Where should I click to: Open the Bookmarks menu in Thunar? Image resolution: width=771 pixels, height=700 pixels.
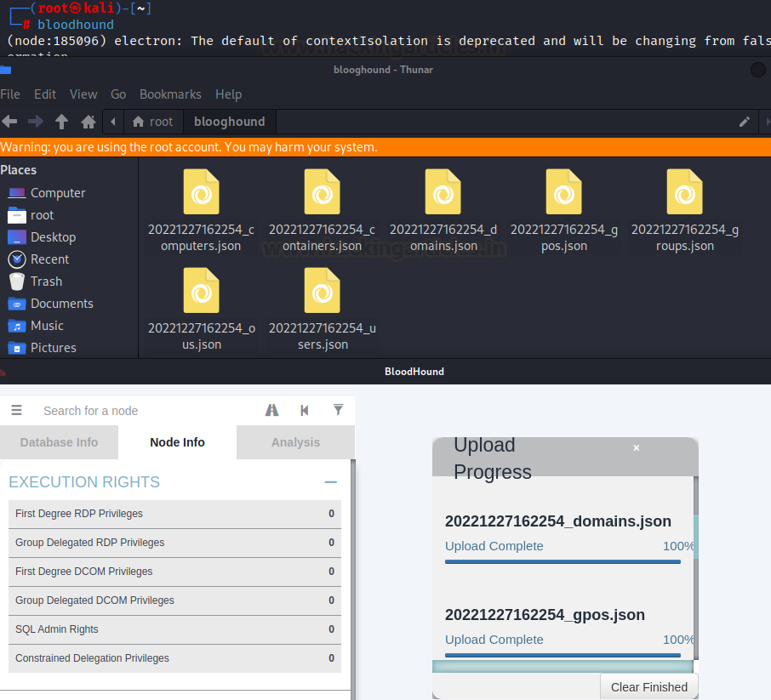170,94
